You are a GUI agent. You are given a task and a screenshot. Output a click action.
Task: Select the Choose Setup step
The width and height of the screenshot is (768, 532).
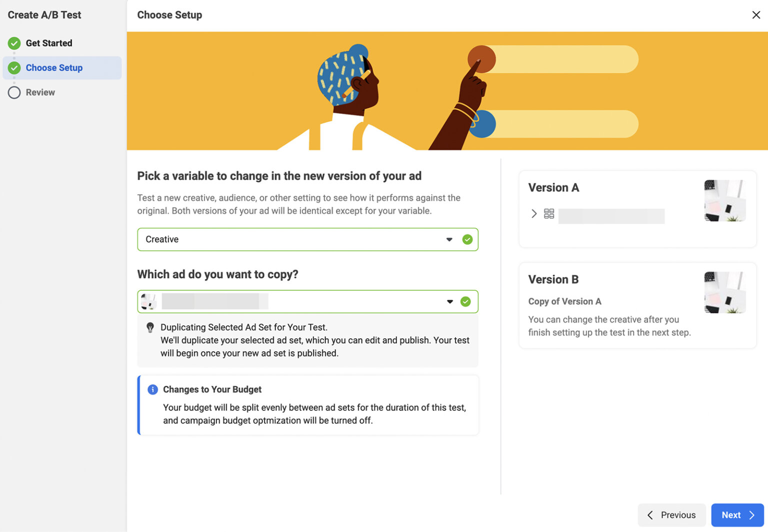point(54,68)
